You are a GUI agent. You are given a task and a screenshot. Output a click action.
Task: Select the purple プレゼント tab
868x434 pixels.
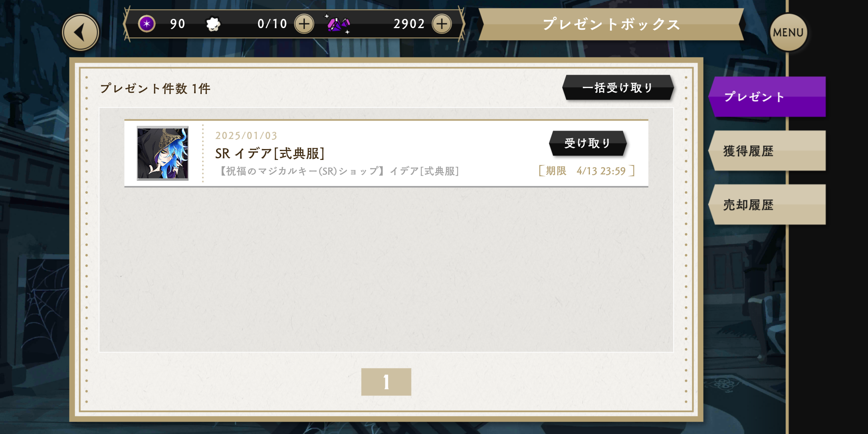pyautogui.click(x=767, y=97)
